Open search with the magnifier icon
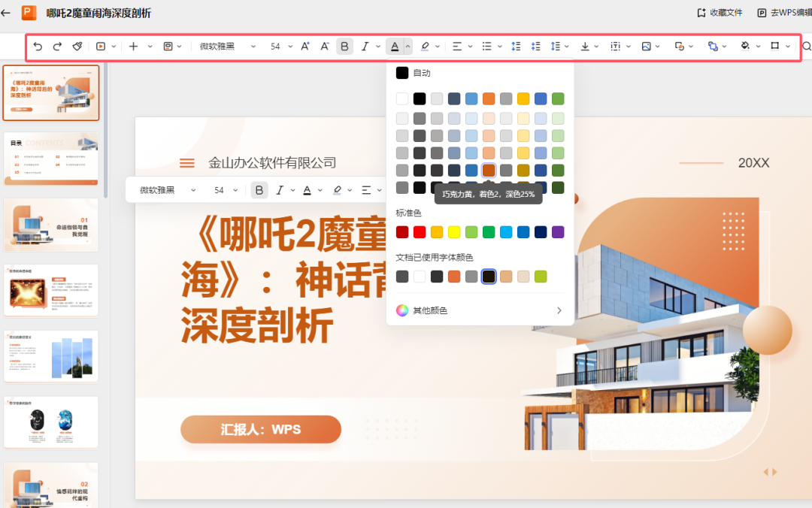This screenshot has width=812, height=508. [x=806, y=46]
